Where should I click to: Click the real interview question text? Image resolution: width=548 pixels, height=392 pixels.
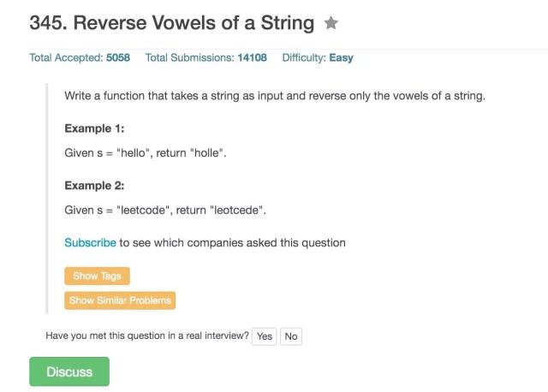(146, 336)
